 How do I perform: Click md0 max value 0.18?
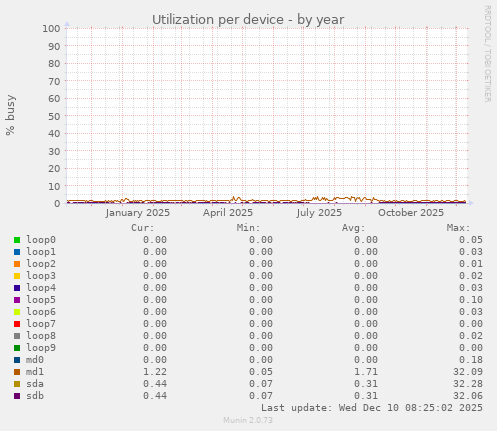click(471, 360)
